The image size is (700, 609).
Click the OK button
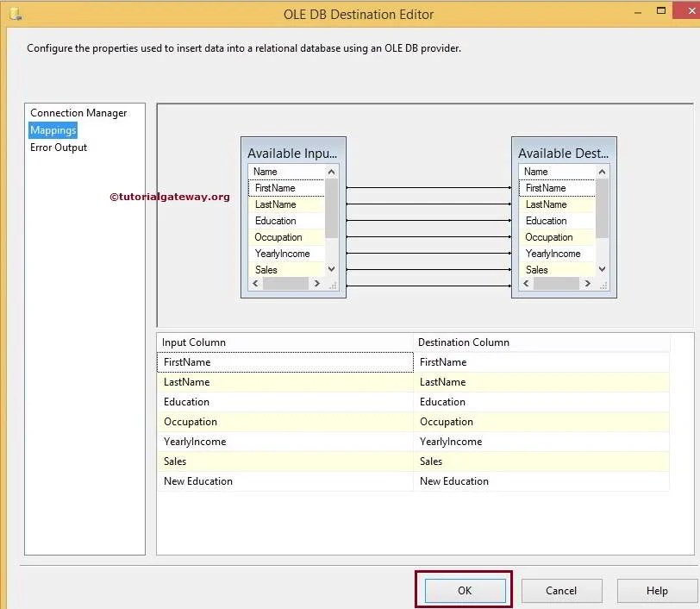pos(464,590)
